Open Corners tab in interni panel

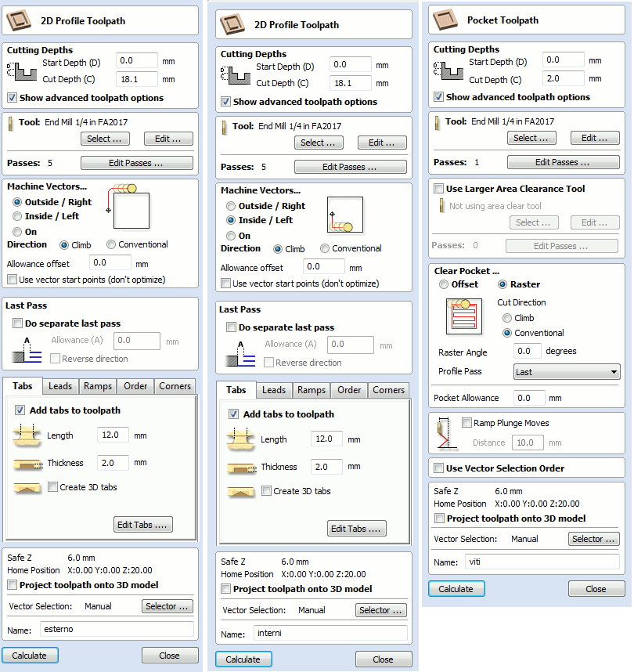coord(388,390)
